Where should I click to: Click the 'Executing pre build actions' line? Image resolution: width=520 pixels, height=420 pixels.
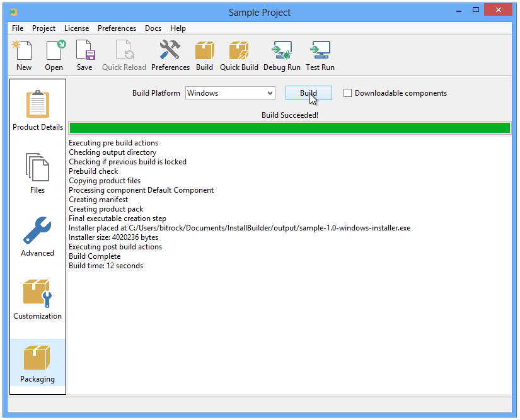tap(113, 143)
